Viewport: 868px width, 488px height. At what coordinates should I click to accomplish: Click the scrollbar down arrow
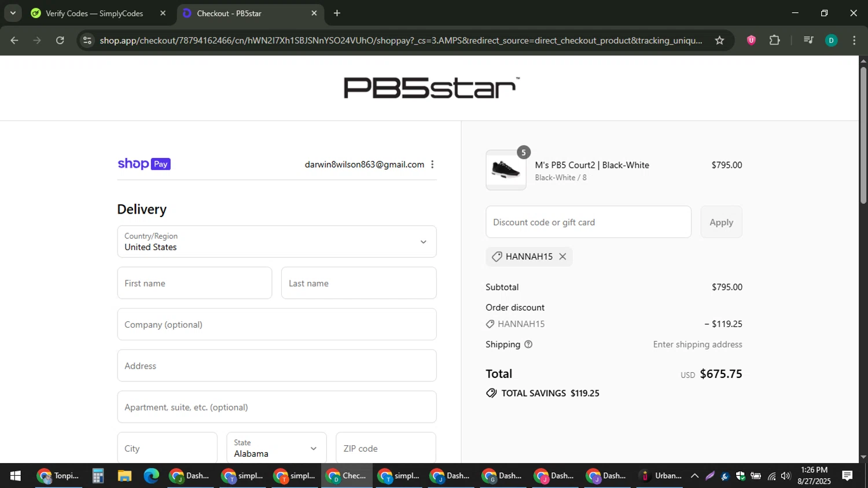(x=863, y=457)
